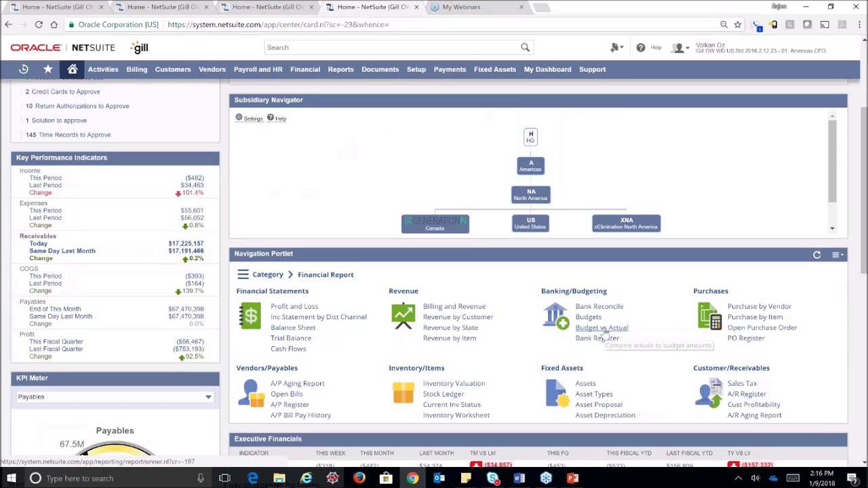This screenshot has width=868, height=488.
Task: Open the Budget vs Actual report
Action: pyautogui.click(x=601, y=327)
